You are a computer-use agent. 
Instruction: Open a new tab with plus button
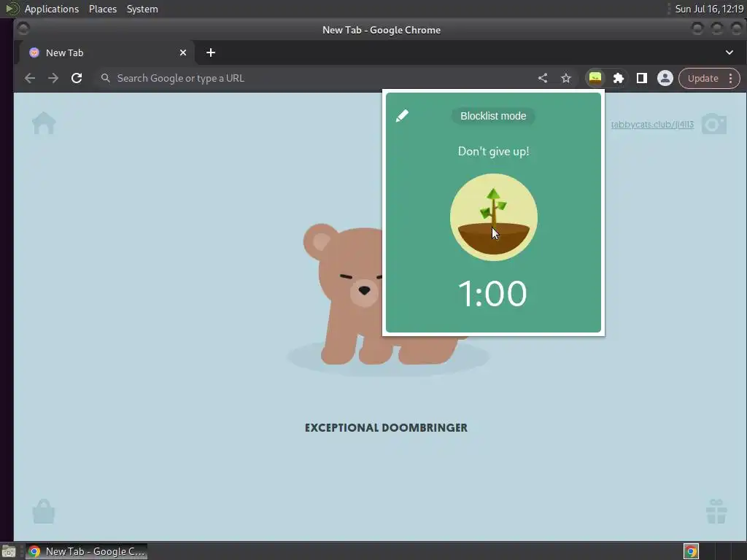tap(211, 52)
